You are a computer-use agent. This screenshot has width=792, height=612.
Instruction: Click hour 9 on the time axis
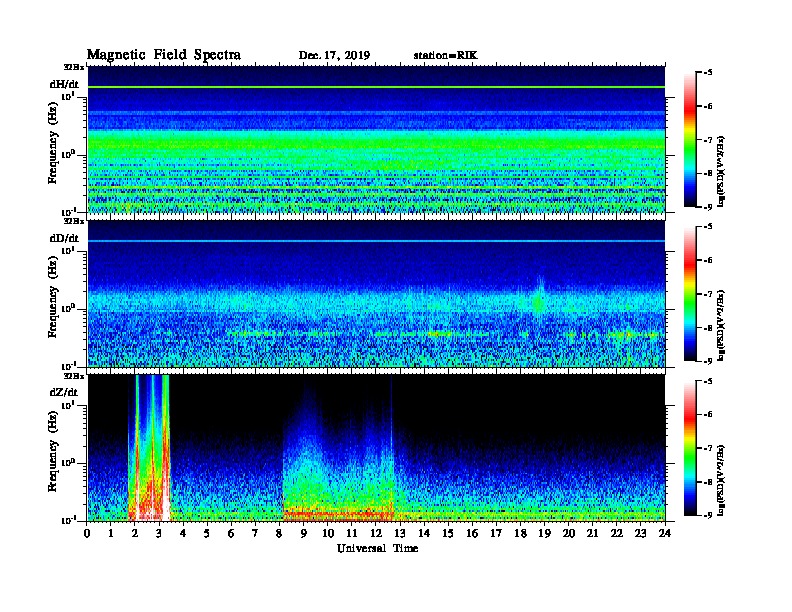coord(304,533)
